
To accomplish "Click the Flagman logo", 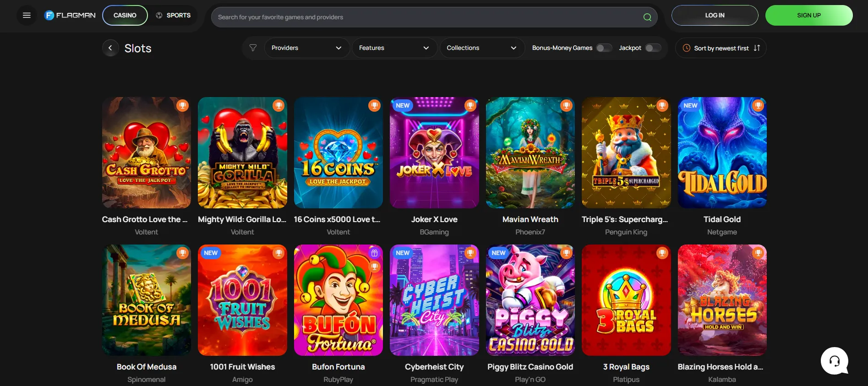I will pyautogui.click(x=70, y=15).
